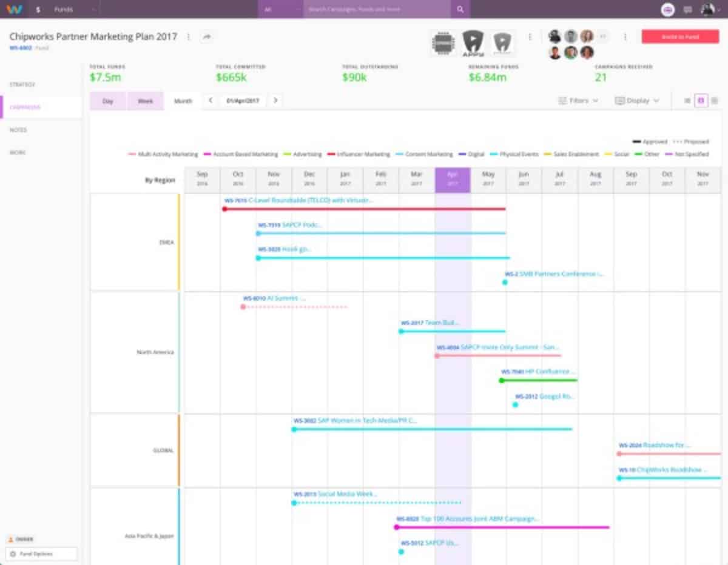Switch timeline to Month view
The height and width of the screenshot is (565, 728).
click(183, 101)
